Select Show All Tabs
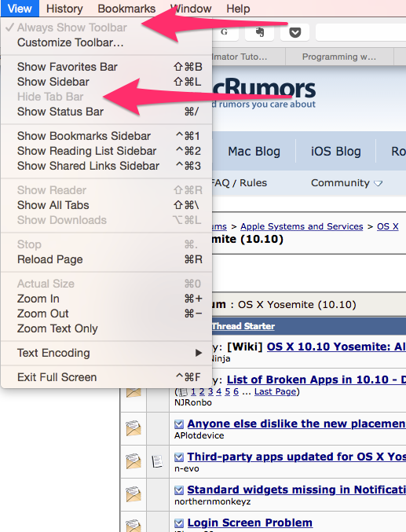406x532 pixels. [x=107, y=205]
